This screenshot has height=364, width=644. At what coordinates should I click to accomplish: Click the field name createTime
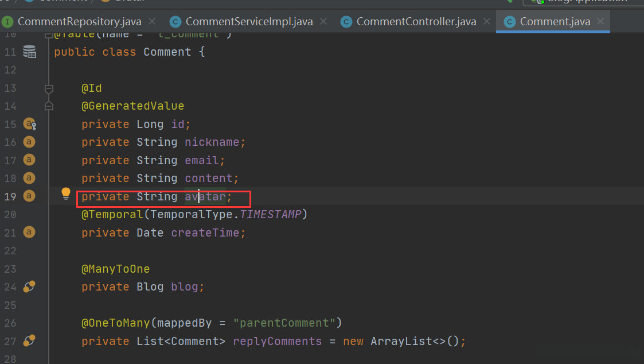coord(205,233)
